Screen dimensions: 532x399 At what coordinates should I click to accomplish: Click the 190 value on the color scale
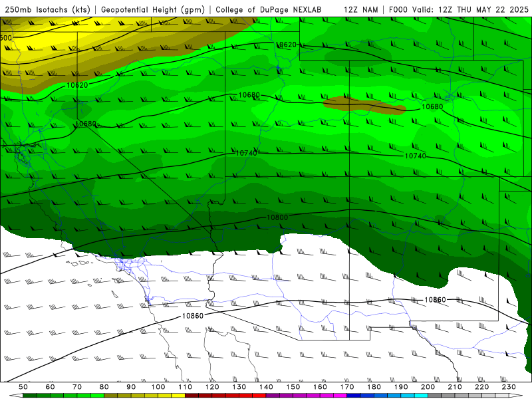(x=401, y=387)
